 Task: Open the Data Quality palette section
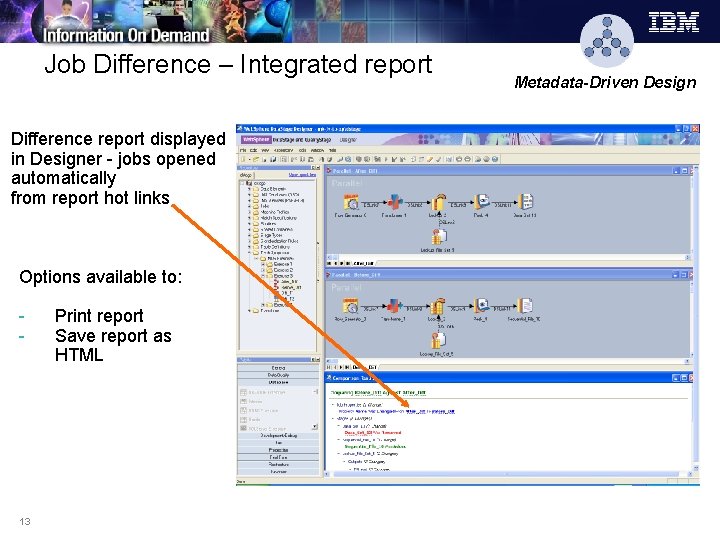pos(278,375)
